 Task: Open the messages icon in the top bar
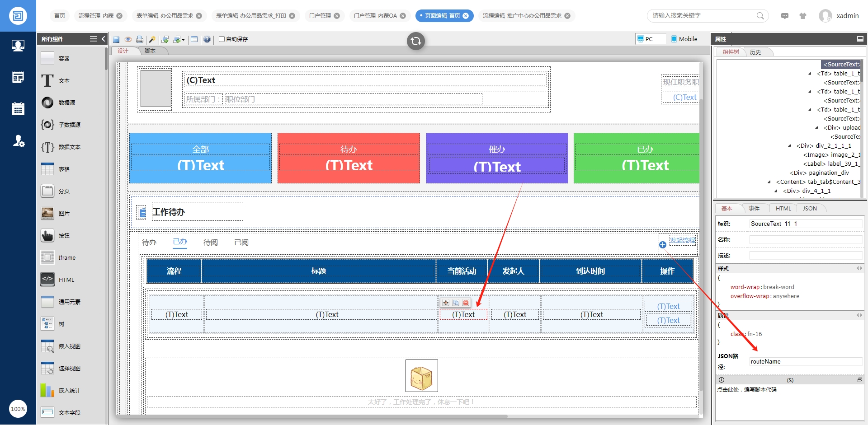(785, 16)
